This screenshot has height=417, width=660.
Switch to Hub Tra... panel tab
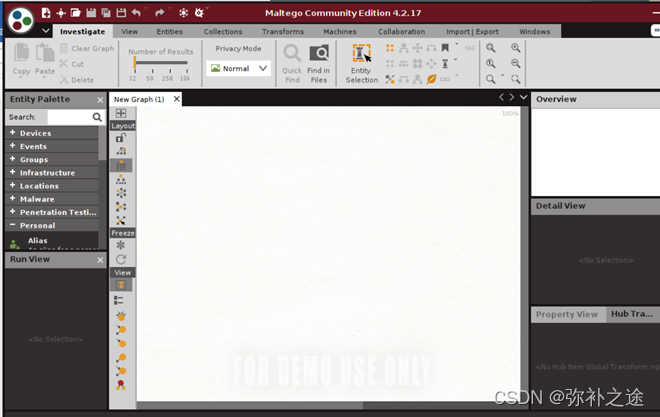pos(632,314)
